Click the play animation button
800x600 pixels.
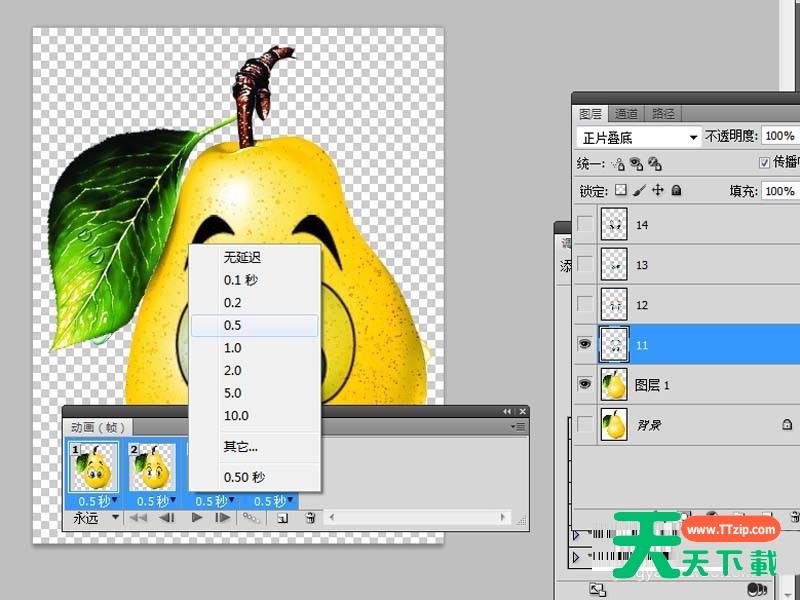pos(197,518)
